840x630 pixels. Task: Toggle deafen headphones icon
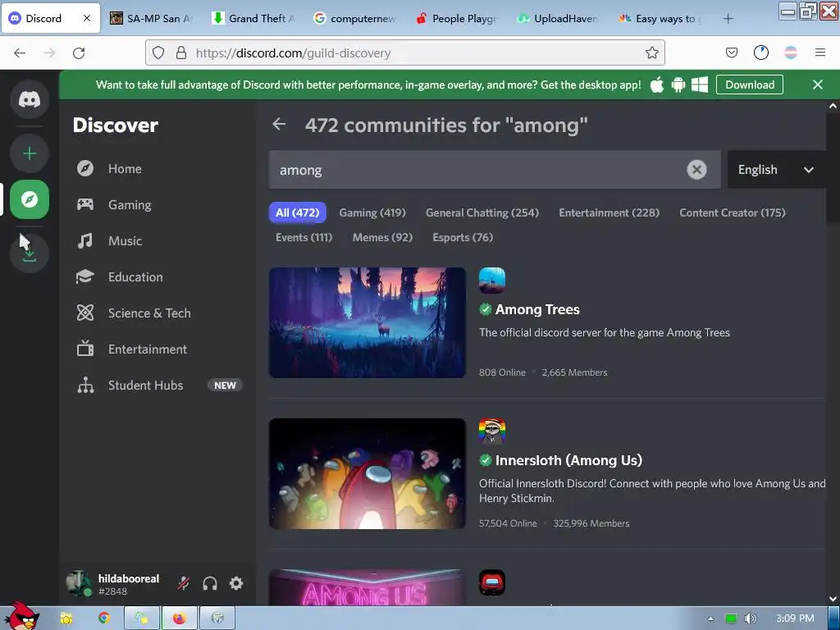(x=210, y=583)
